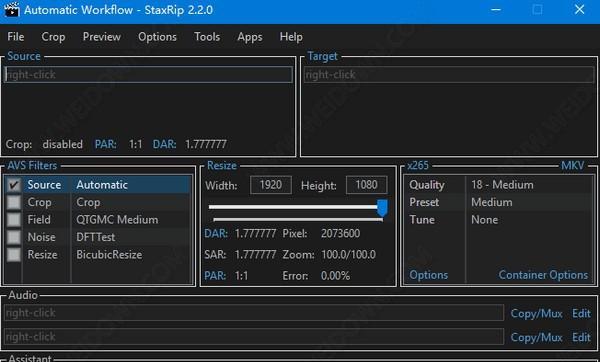
Task: Click the Zoom value 100.0/100.0
Action: [x=348, y=255]
